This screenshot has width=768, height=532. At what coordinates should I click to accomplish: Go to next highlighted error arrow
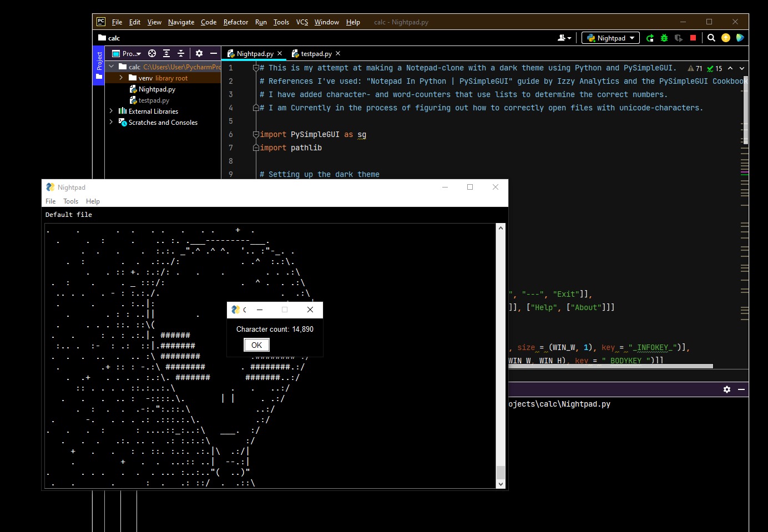point(742,68)
